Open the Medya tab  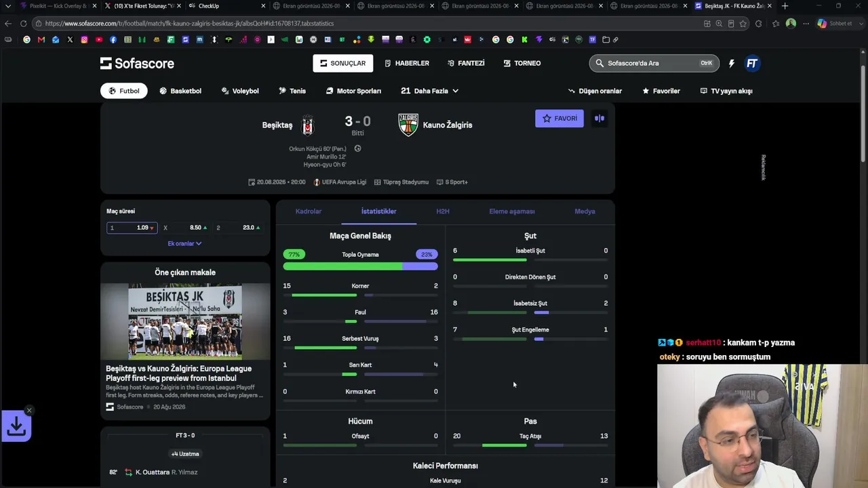point(585,211)
